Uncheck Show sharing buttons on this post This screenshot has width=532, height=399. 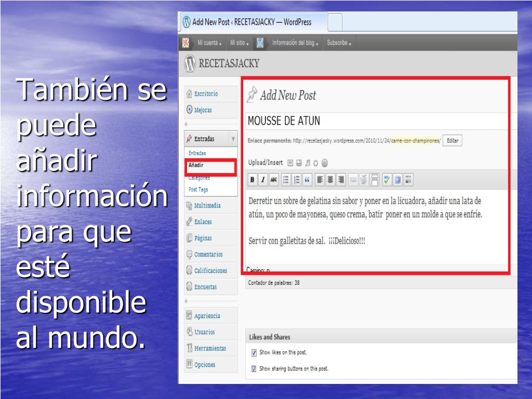pos(254,369)
